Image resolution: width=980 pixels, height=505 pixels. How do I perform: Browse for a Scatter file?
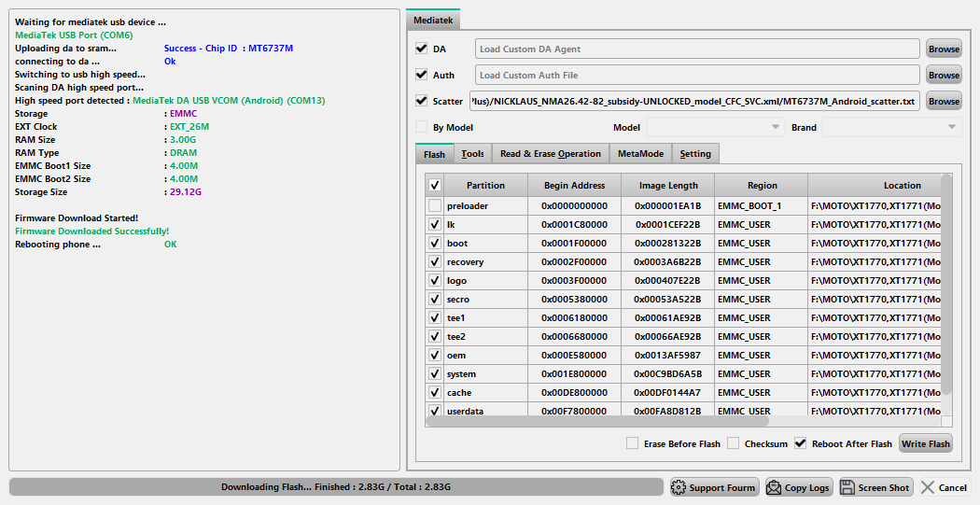(944, 101)
